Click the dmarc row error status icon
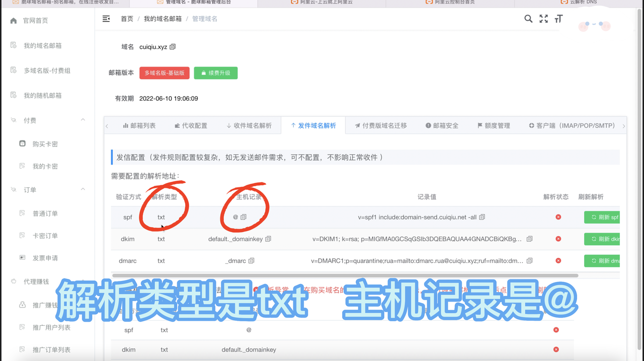This screenshot has width=644, height=361. point(558,261)
